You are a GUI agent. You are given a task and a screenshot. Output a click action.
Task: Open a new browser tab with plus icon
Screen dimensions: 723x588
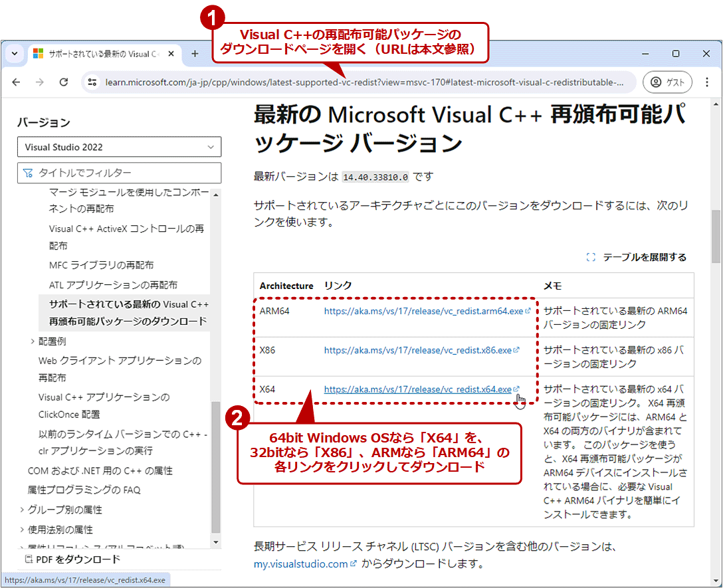193,53
